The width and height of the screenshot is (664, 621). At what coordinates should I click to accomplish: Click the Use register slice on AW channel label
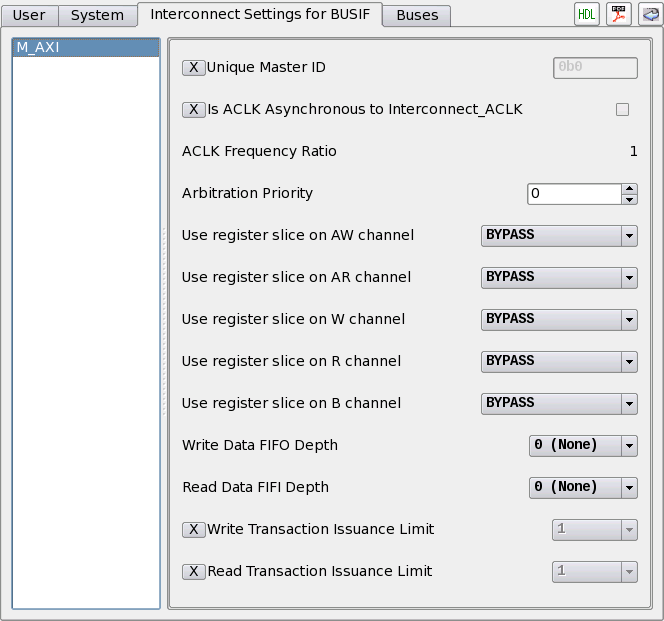pos(298,235)
